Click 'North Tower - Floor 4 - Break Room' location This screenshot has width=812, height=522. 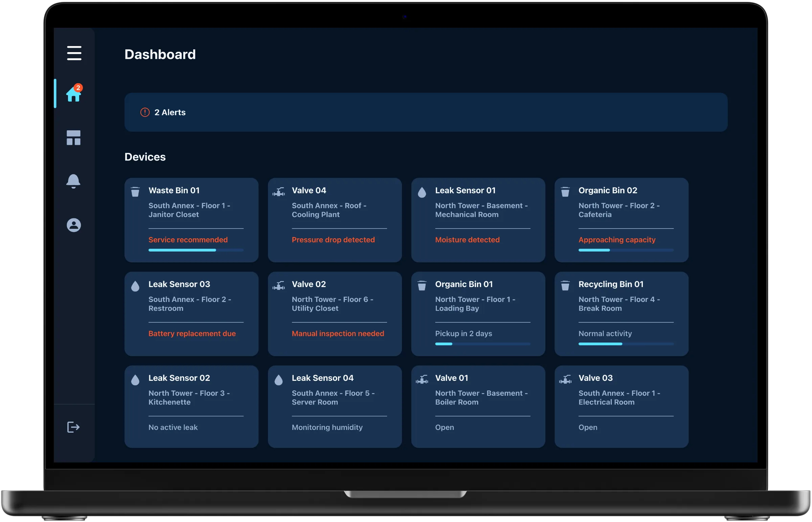tap(619, 304)
